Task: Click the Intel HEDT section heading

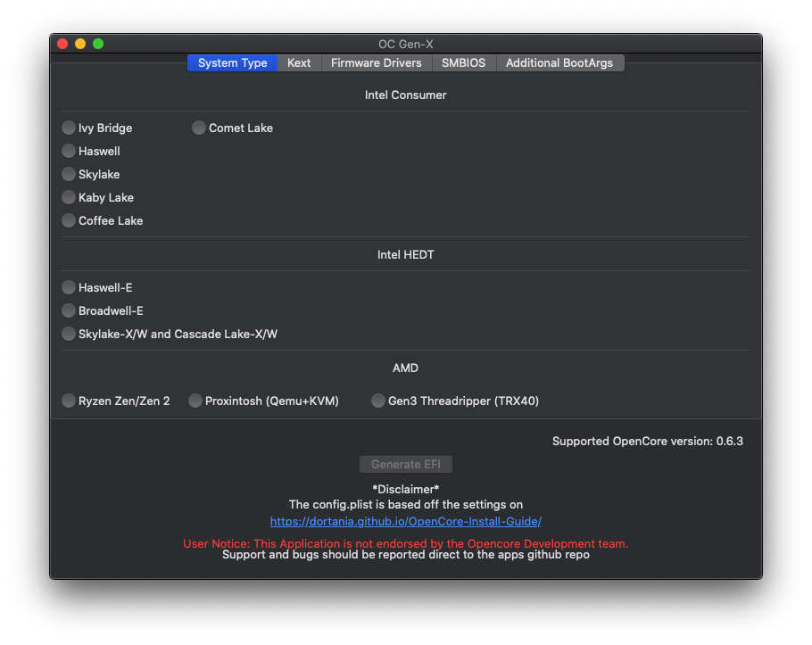Action: point(405,254)
